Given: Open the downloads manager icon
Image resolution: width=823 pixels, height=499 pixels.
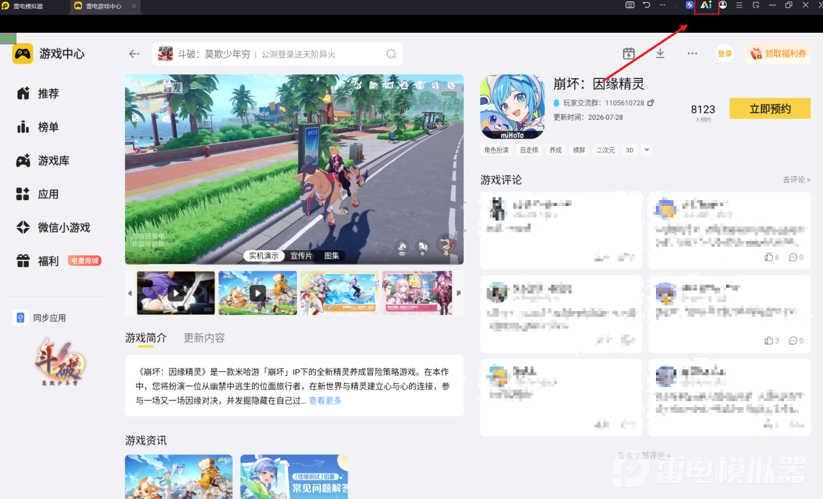Looking at the screenshot, I should coord(660,54).
